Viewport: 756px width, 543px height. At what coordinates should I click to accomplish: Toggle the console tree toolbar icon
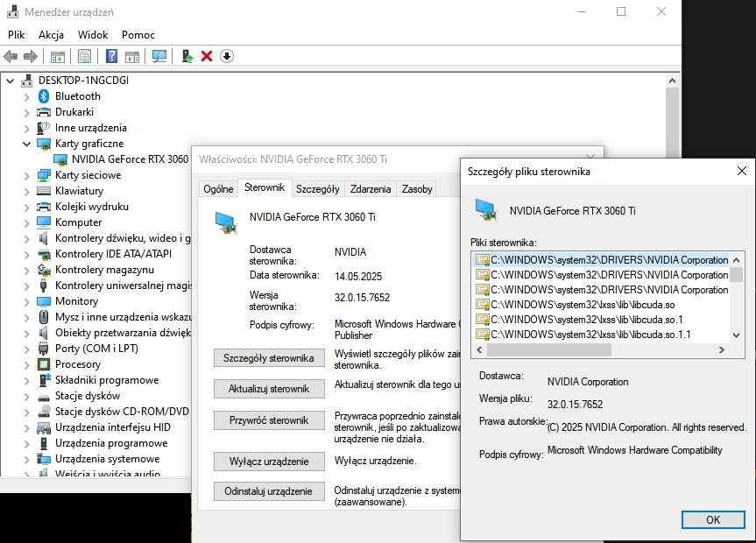[57, 56]
